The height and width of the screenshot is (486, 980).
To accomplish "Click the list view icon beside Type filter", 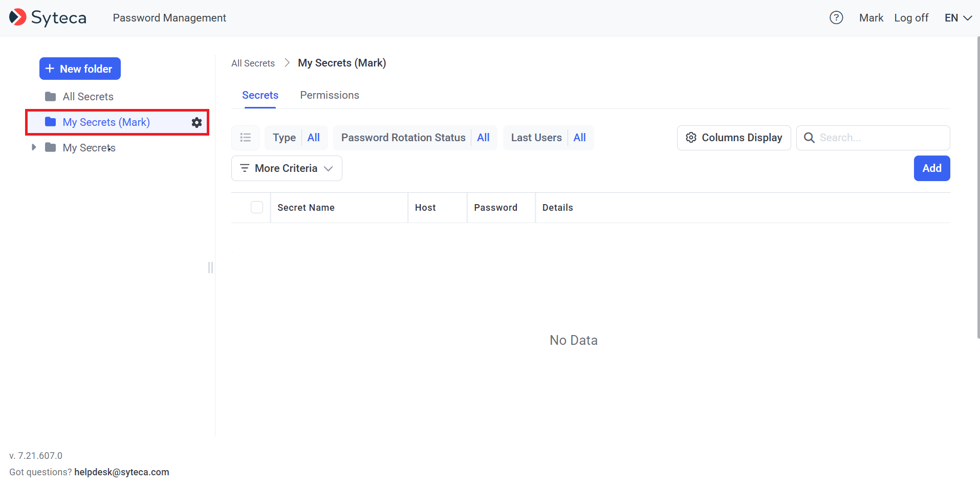I will pos(246,138).
